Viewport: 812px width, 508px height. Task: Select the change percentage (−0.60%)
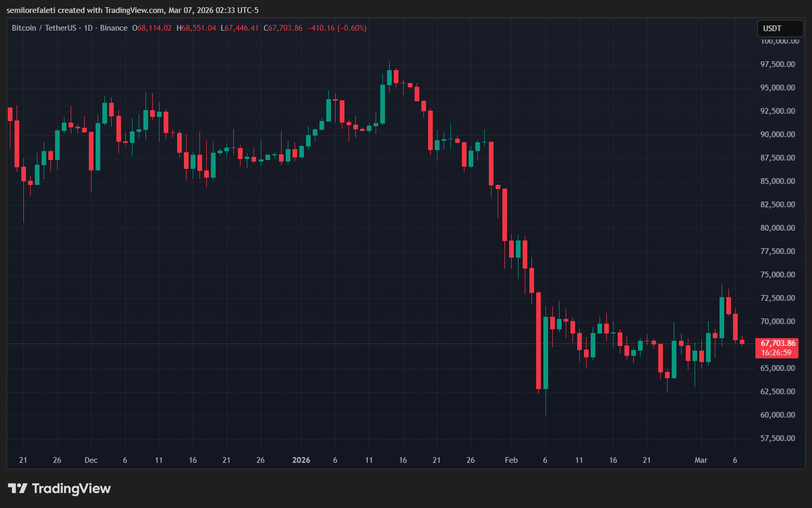352,28
